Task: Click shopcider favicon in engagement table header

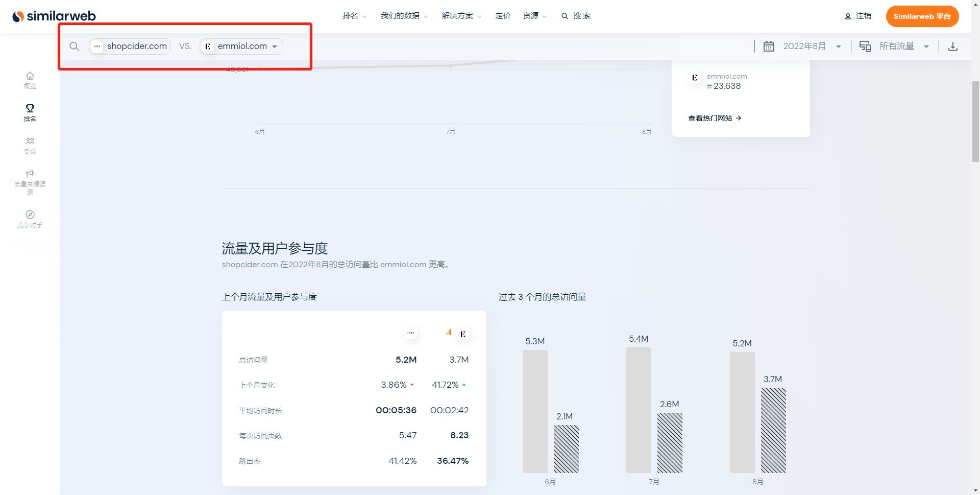Action: click(411, 333)
